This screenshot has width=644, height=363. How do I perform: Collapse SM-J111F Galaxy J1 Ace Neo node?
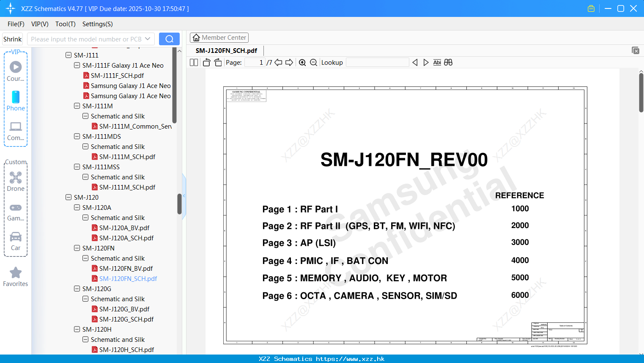tap(77, 65)
